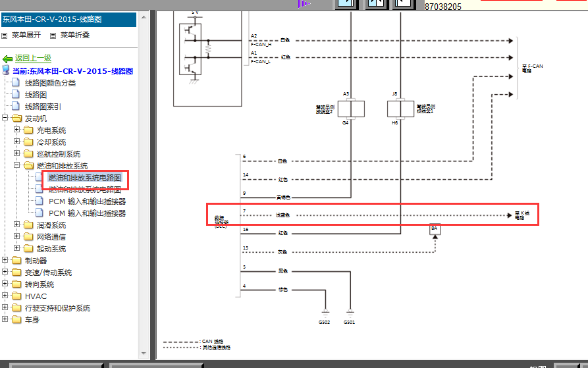Screen dimensions: 588x368
Task: Click the number 87038205 at top
Action: (x=443, y=7)
